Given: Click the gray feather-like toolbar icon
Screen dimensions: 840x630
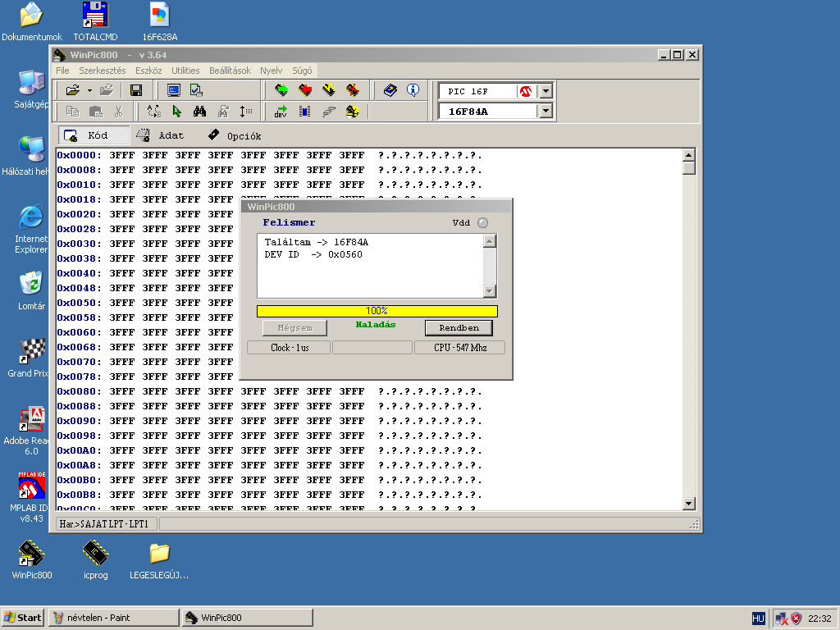Looking at the screenshot, I should pyautogui.click(x=328, y=112).
